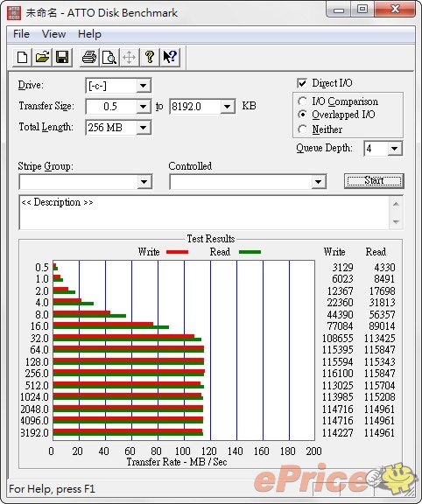
Task: Open the File menu
Action: 21,34
